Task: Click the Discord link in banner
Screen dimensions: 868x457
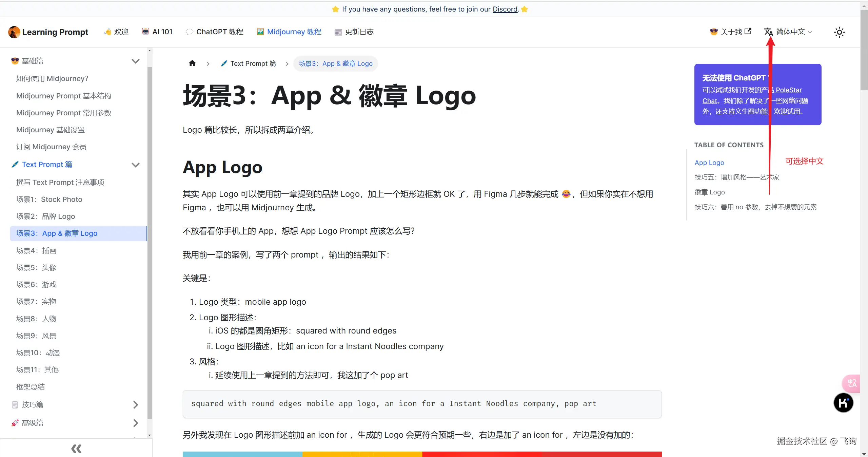Action: coord(505,9)
